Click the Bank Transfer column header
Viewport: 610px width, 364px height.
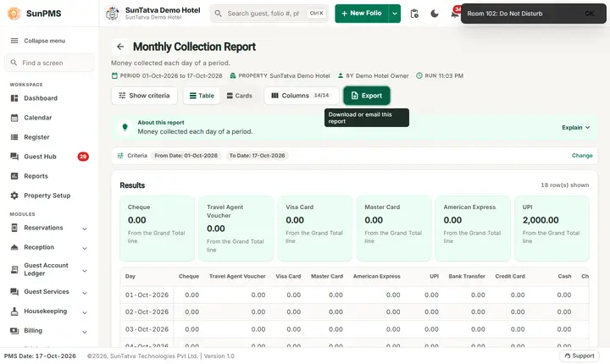[x=467, y=276]
